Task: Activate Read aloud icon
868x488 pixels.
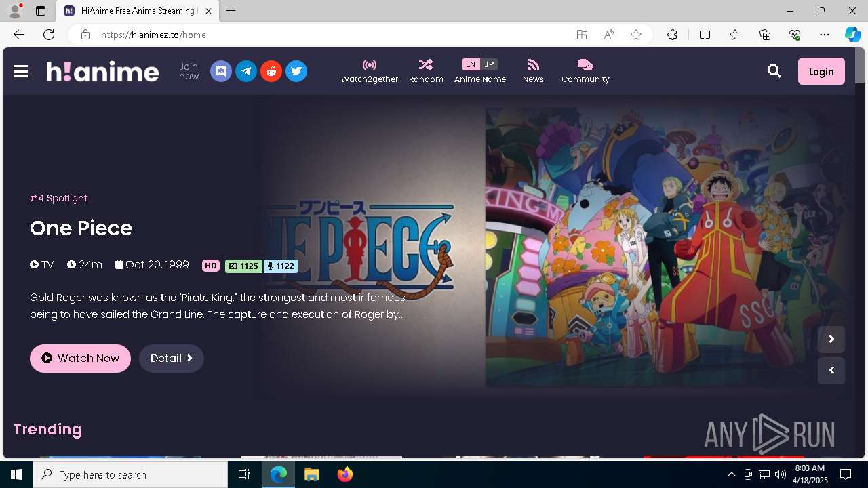Action: point(609,35)
